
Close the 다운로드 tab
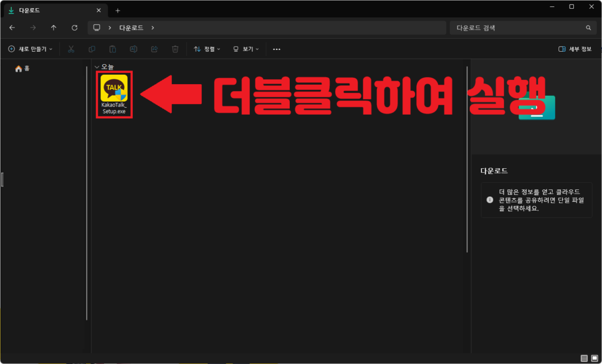[x=99, y=11]
